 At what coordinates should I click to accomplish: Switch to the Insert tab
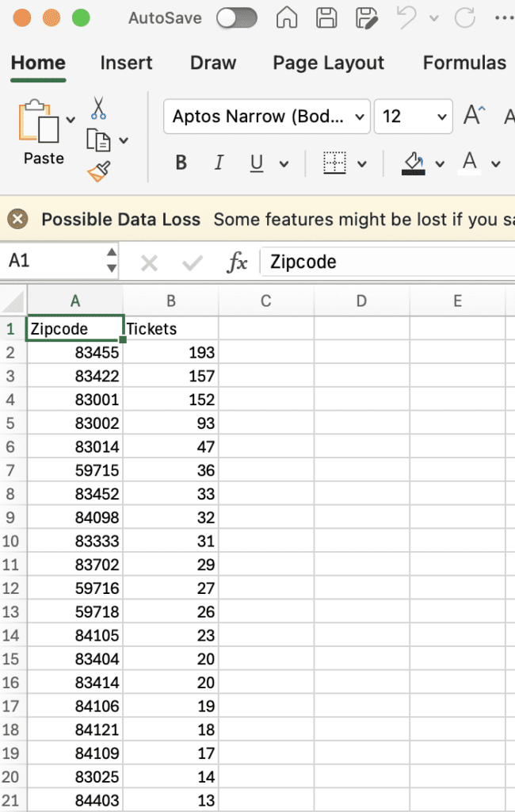pyautogui.click(x=127, y=63)
